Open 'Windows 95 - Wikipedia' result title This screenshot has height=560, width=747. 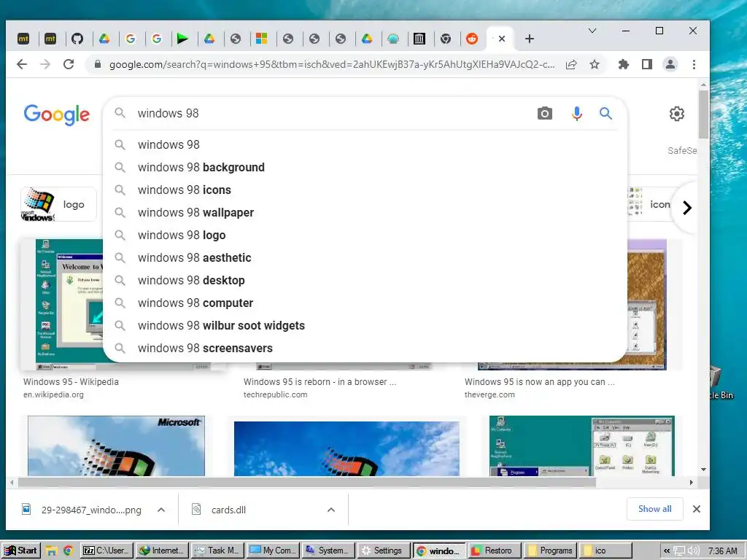tap(71, 382)
